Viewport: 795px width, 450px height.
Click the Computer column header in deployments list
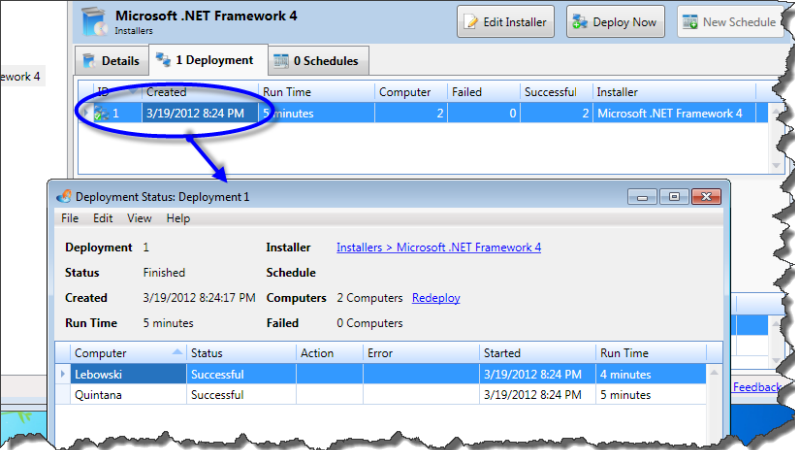[411, 92]
